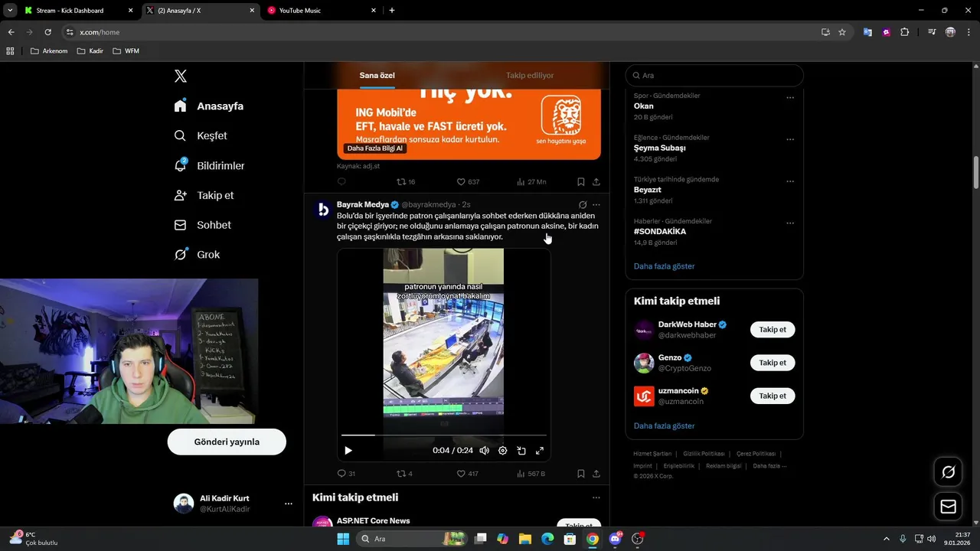Open more options on Bayrak Medya post
980x551 pixels.
(596, 205)
